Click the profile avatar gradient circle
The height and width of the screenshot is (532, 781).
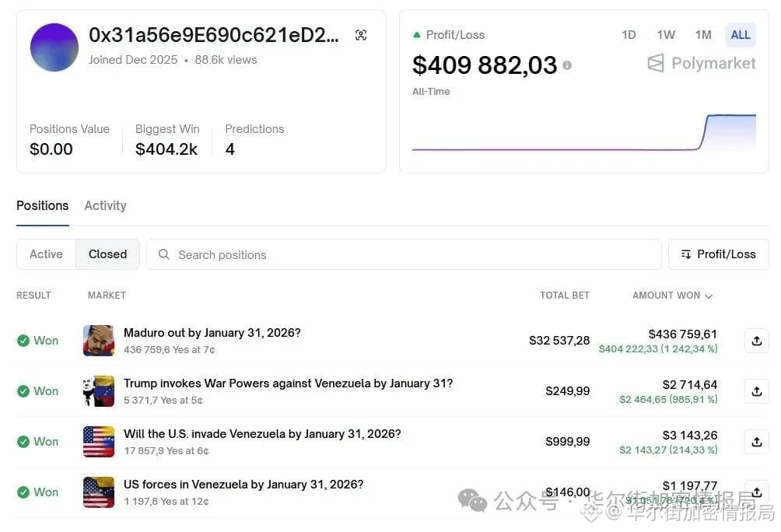click(x=54, y=47)
